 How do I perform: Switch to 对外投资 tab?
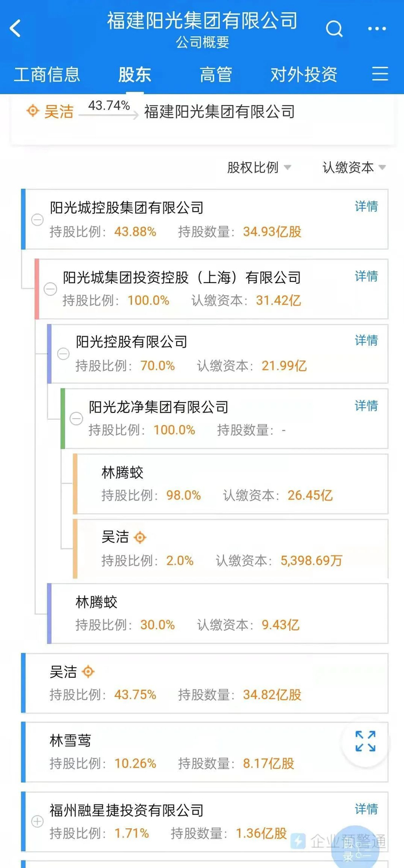pyautogui.click(x=304, y=74)
